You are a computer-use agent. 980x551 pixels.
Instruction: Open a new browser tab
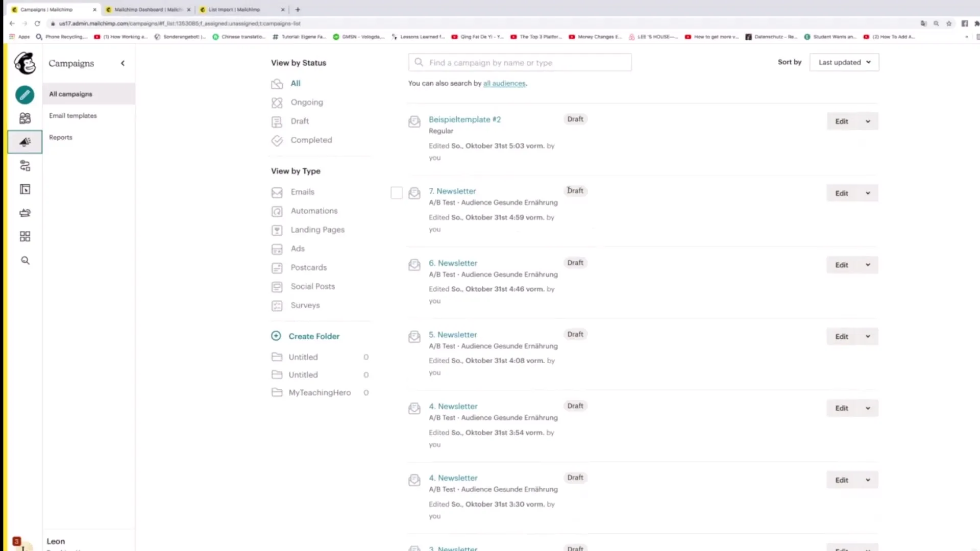(x=298, y=9)
